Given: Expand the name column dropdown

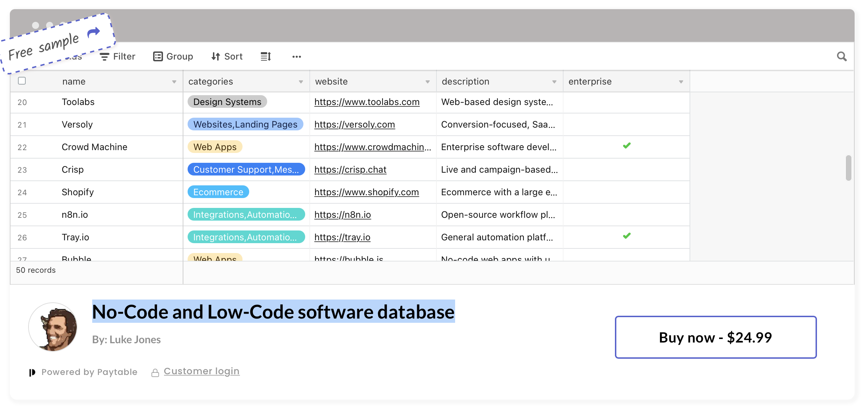Looking at the screenshot, I should pos(174,81).
